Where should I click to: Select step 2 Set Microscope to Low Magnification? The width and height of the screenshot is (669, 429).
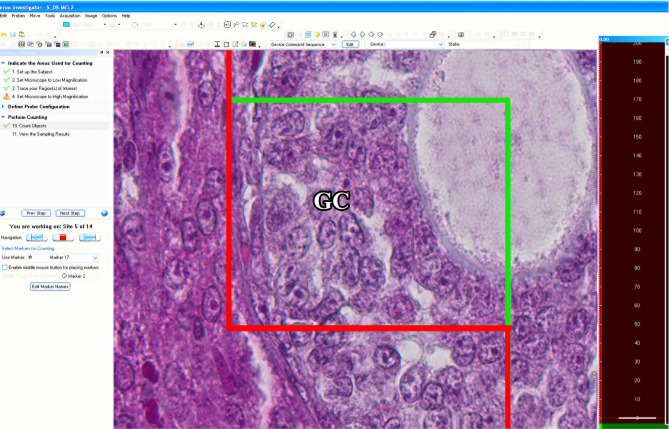(x=49, y=80)
